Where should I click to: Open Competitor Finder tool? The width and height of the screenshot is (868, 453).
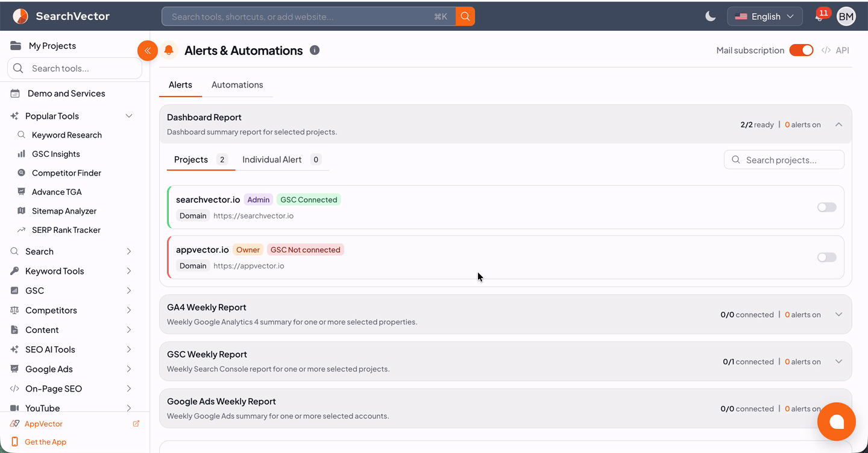(x=66, y=173)
